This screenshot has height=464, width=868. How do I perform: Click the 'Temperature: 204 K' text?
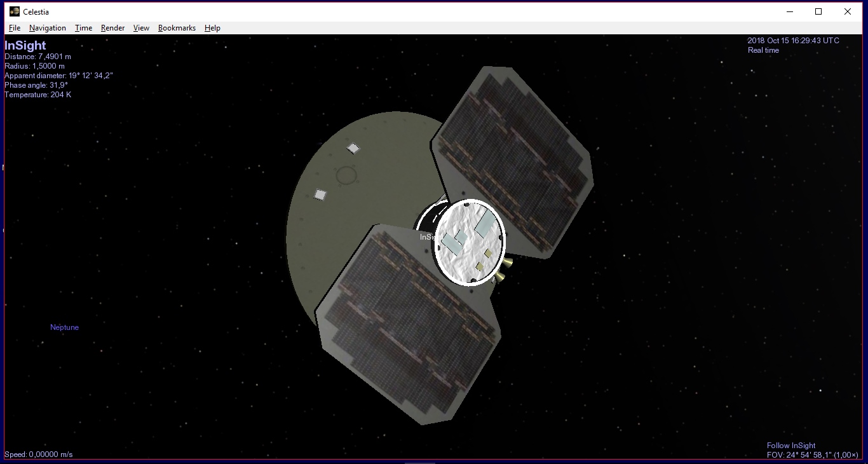click(x=37, y=95)
